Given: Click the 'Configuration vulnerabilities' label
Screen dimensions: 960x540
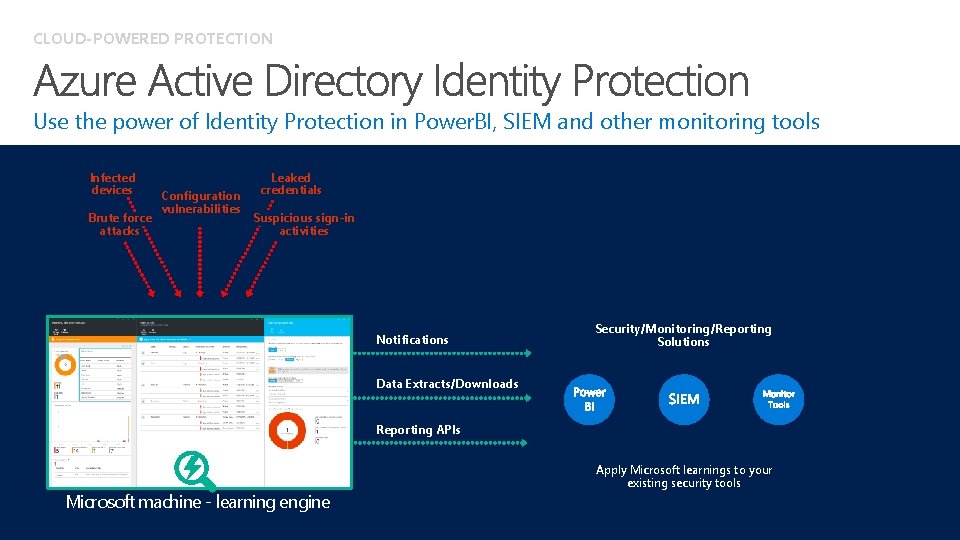Looking at the screenshot, I should (201, 202).
